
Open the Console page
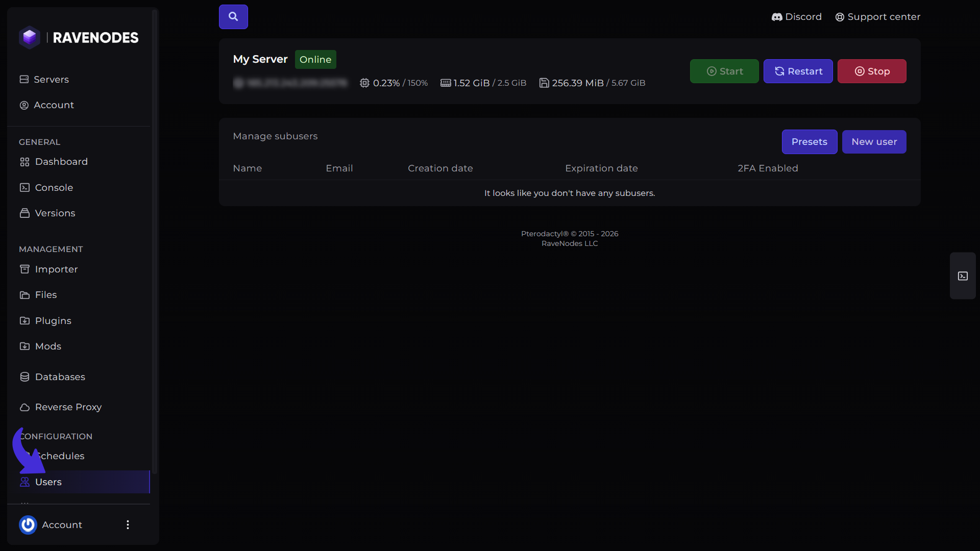click(x=46, y=188)
